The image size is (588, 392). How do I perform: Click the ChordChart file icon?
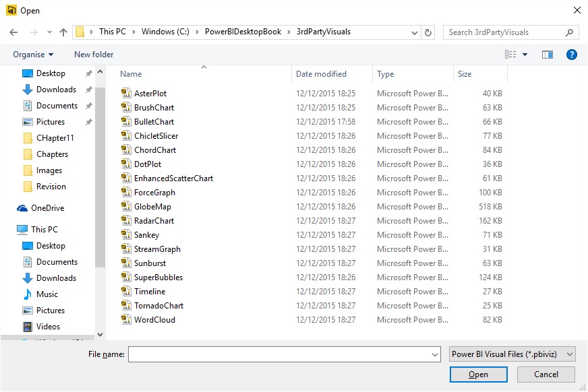[x=126, y=150]
